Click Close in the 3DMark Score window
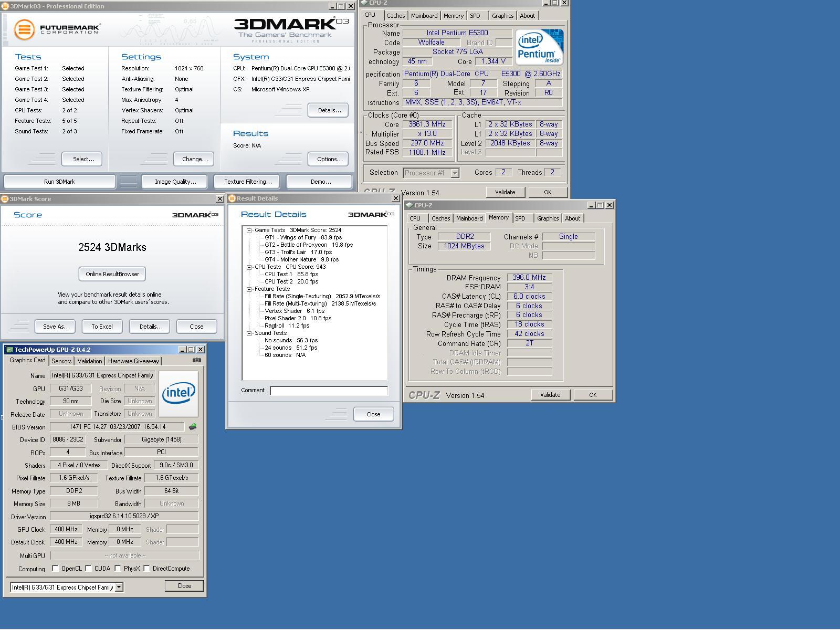The width and height of the screenshot is (840, 630). pos(197,327)
